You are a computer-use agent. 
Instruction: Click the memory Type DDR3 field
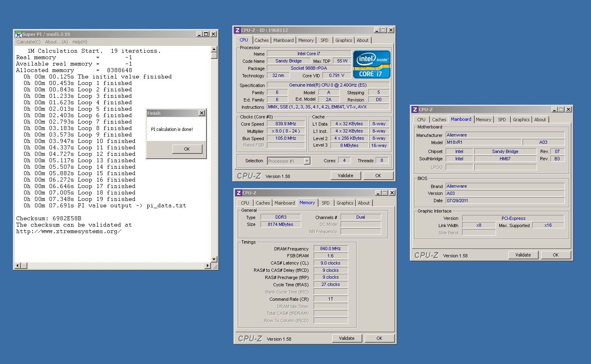click(281, 217)
